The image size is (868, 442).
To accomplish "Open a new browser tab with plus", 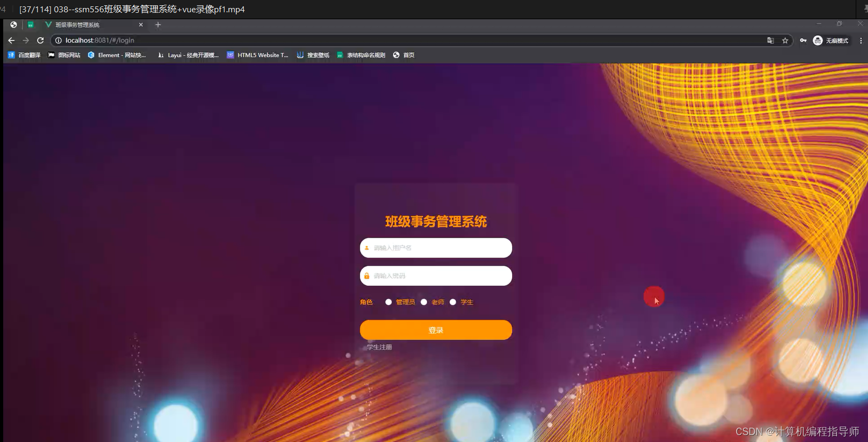I will 158,25.
